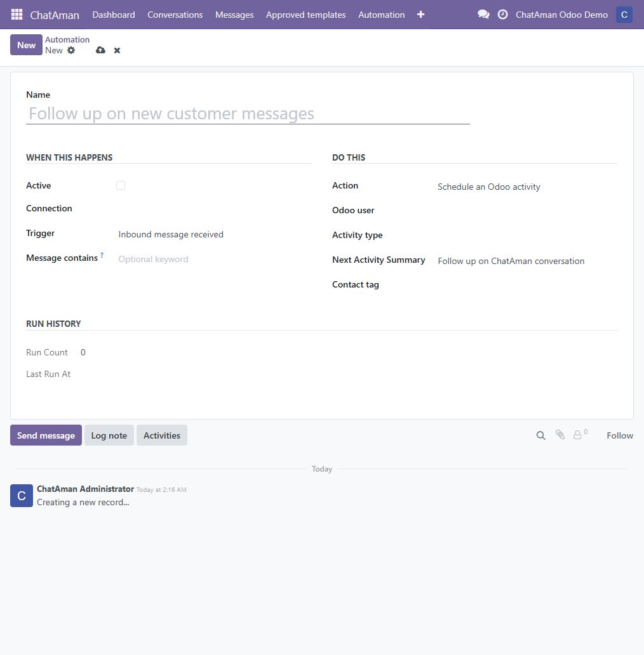Click the ChatAman app title

pos(55,15)
